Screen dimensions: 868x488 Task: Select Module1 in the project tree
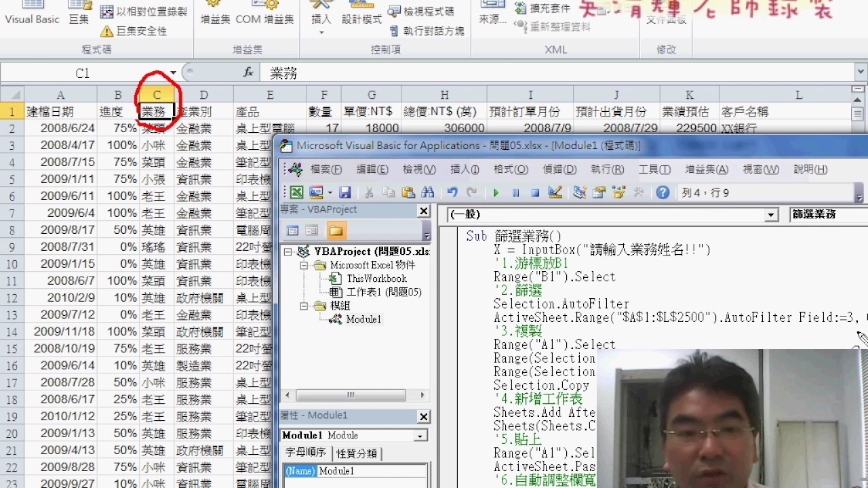click(363, 319)
